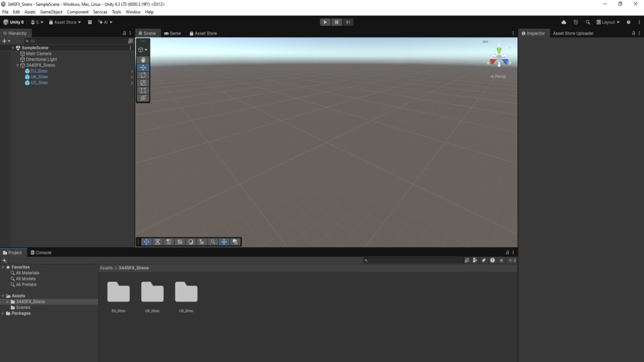Click the Project panel search field
The width and height of the screenshot is (644, 362).
413,260
